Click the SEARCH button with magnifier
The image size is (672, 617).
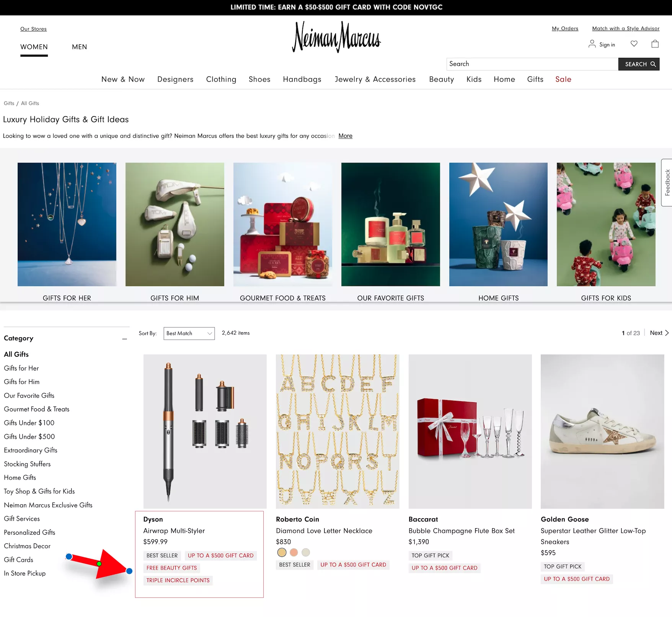pos(639,64)
